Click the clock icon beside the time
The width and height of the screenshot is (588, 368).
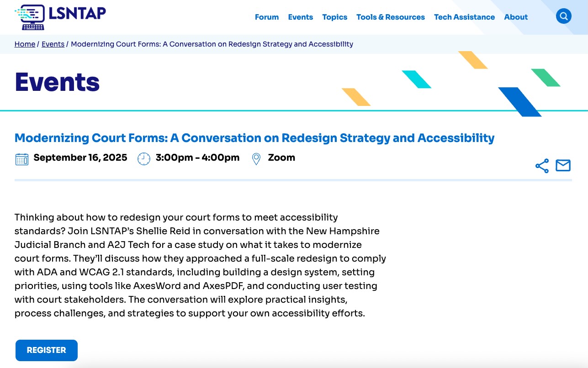coord(144,158)
